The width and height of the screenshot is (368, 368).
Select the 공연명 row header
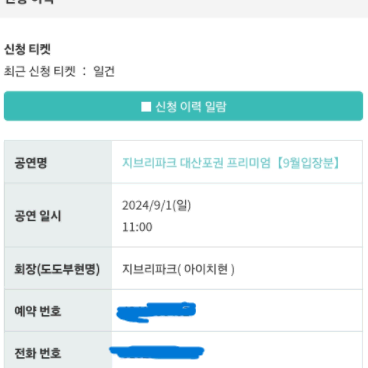click(58, 162)
